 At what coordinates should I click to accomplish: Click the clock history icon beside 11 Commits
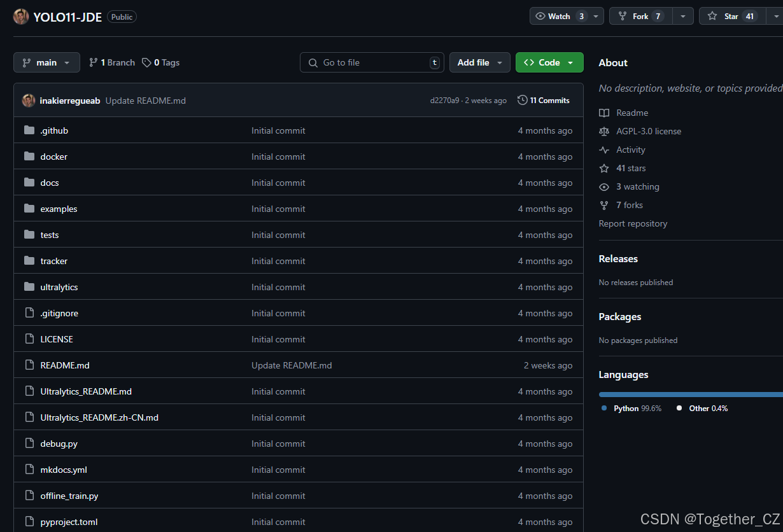click(x=523, y=101)
